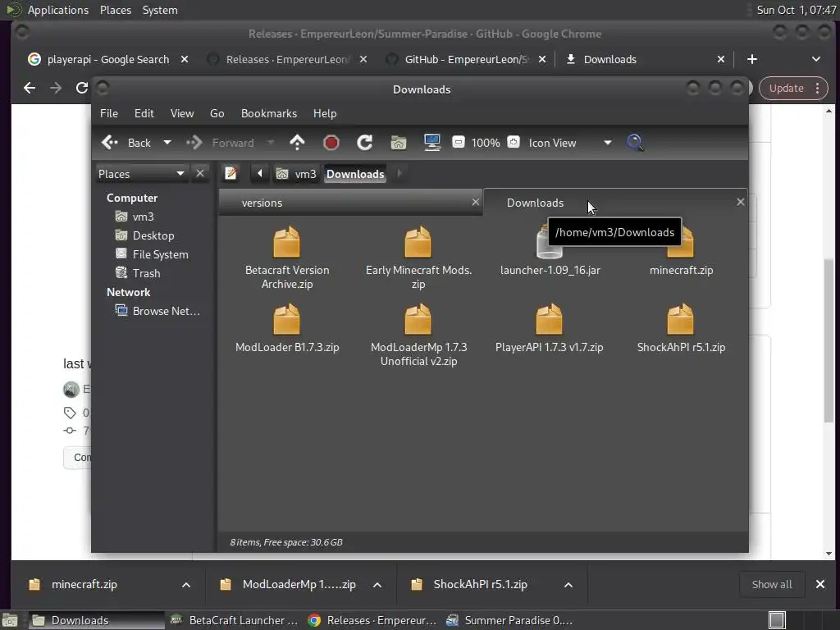Select launcher-1.09_16.jar file
This screenshot has height=630, width=840.
(550, 252)
